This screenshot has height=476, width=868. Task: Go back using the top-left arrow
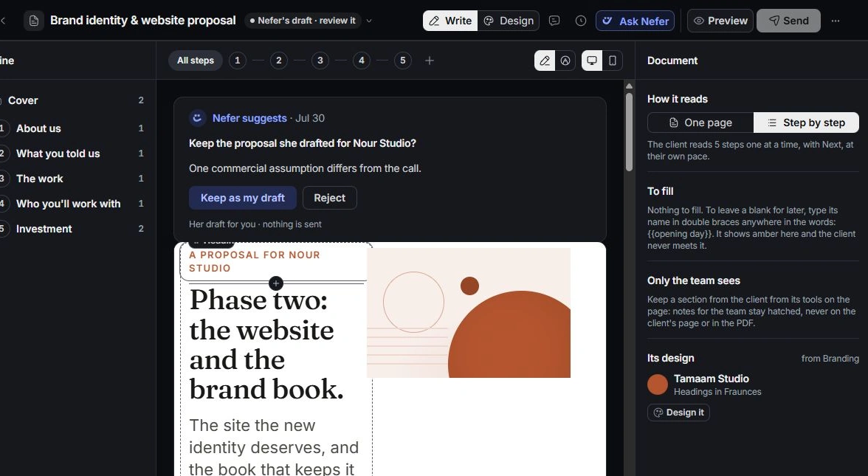3,21
